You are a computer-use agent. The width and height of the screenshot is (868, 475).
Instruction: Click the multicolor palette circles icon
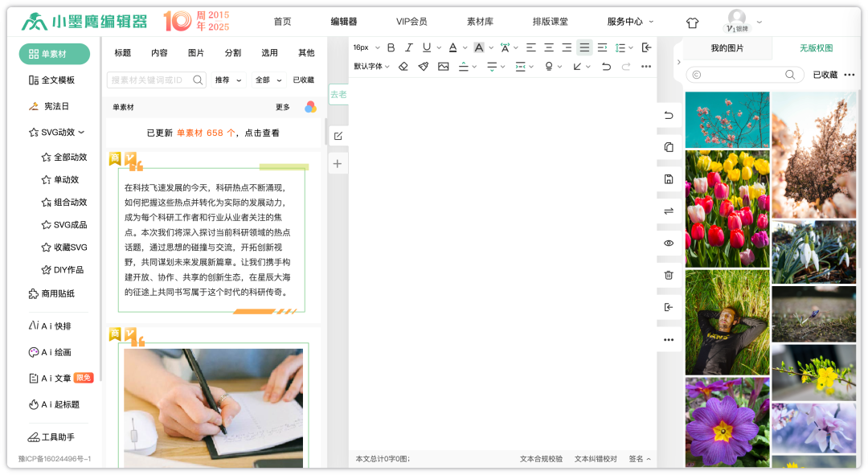click(x=310, y=107)
